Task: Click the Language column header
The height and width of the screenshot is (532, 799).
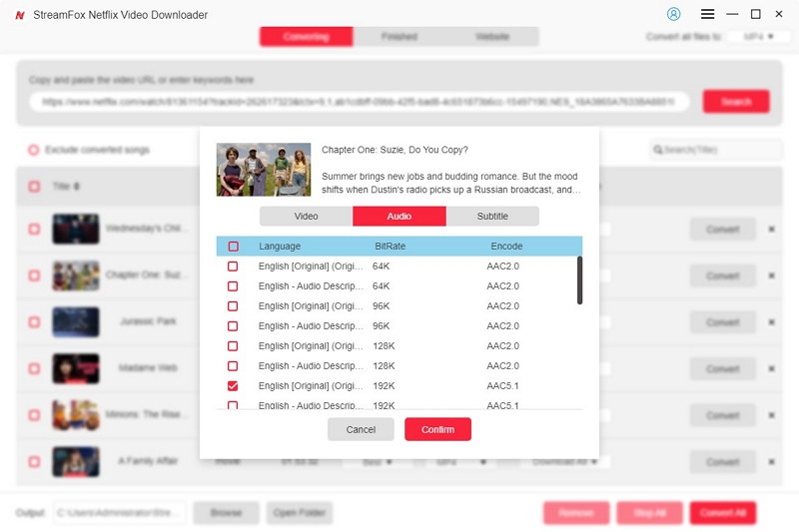Action: click(x=280, y=247)
